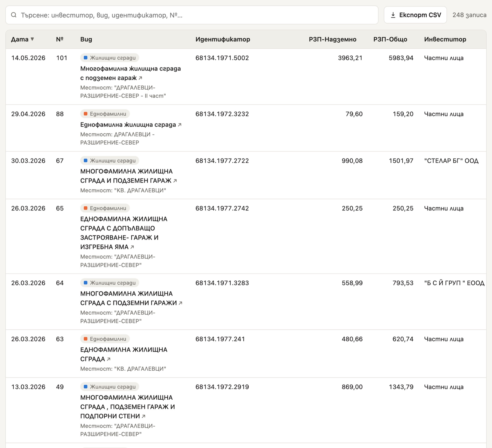The image size is (492, 448).
Task: Click the search magnifier icon
Action: tap(14, 15)
